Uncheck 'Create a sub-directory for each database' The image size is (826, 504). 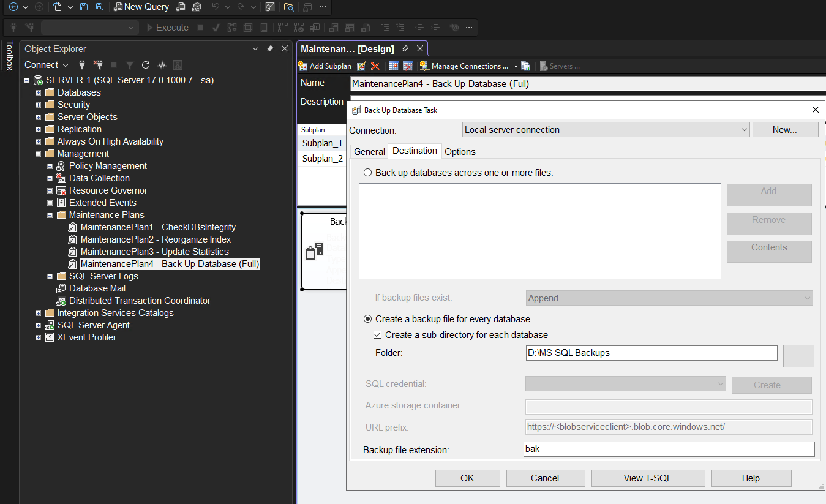pos(378,335)
